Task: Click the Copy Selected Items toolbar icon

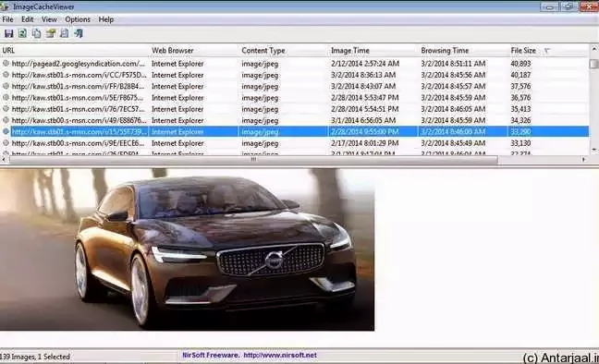Action: 36,33
